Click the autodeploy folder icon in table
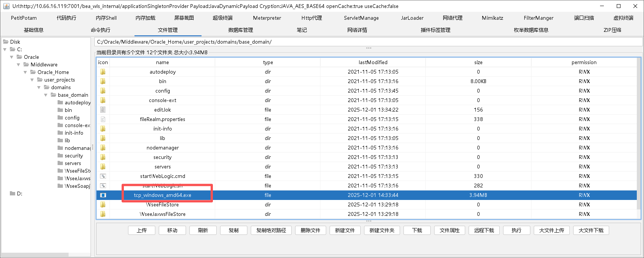Image resolution: width=644 pixels, height=258 pixels. 103,72
